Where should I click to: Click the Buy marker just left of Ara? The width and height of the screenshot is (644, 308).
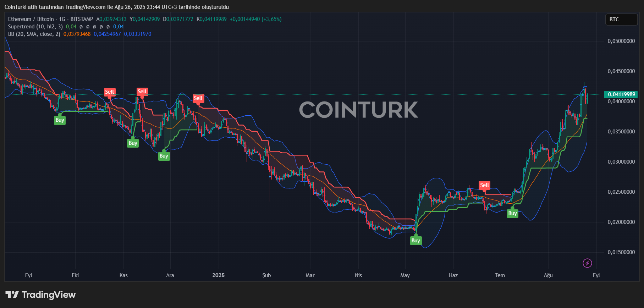[164, 156]
